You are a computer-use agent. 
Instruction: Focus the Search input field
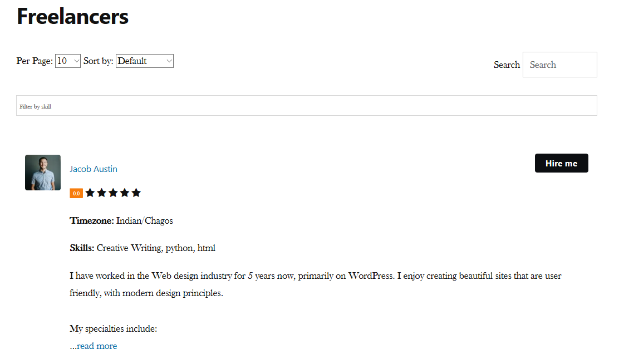559,65
